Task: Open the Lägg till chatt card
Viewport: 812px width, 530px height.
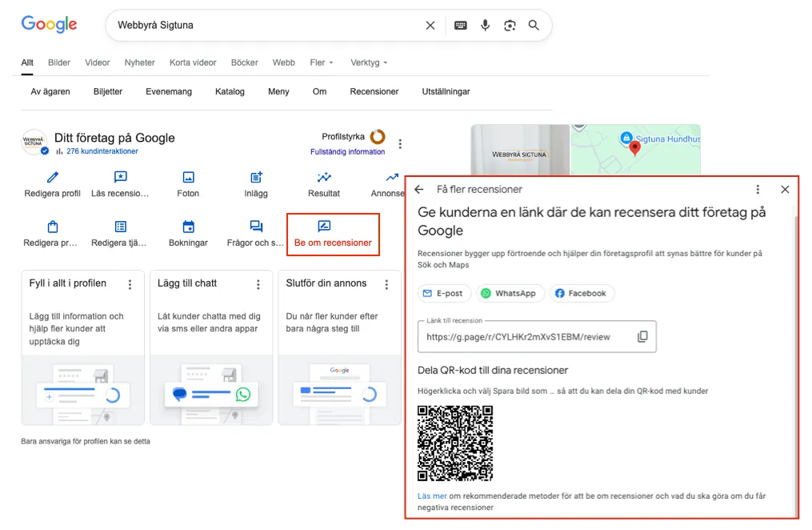Action: (x=211, y=347)
